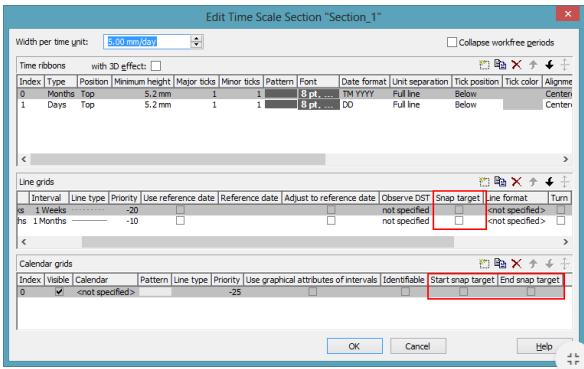Move selected time ribbon up
This screenshot has width=584, height=369.
click(x=533, y=65)
